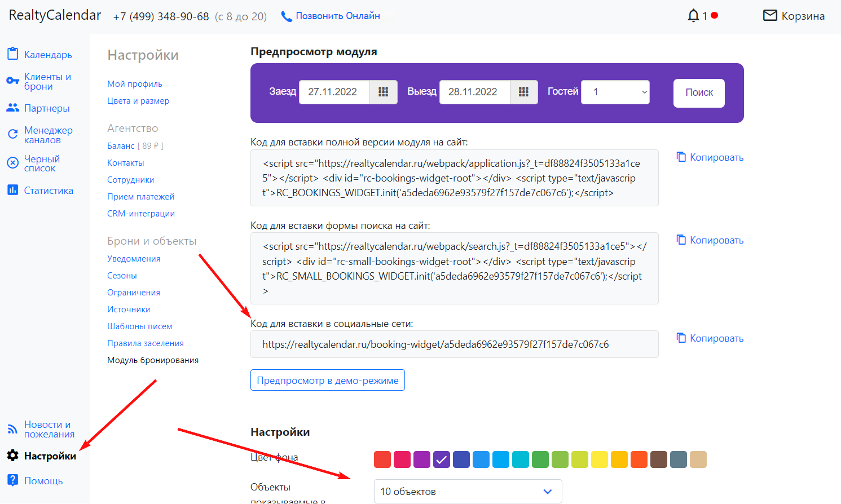
Task: Open the Баланс link
Action: (x=121, y=146)
